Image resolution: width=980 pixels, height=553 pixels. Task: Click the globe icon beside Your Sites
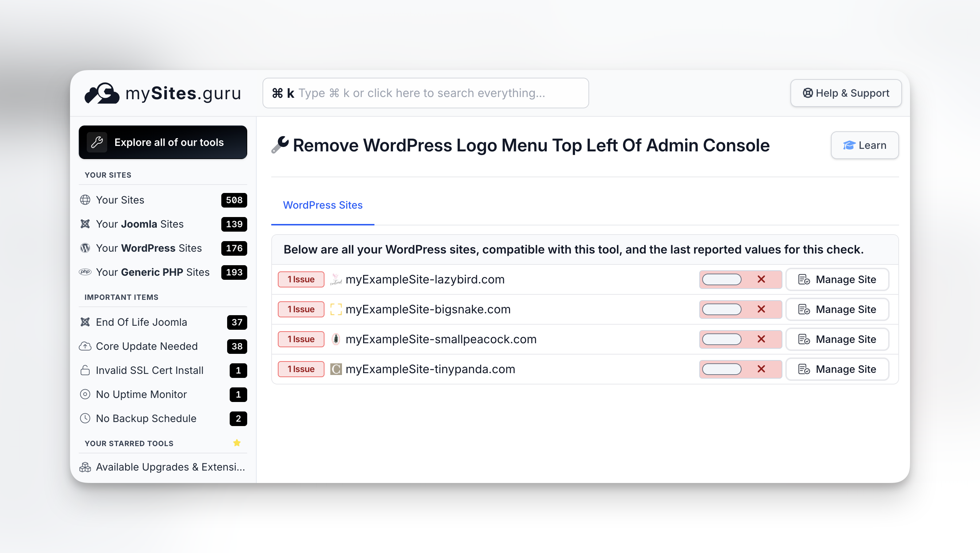click(86, 200)
